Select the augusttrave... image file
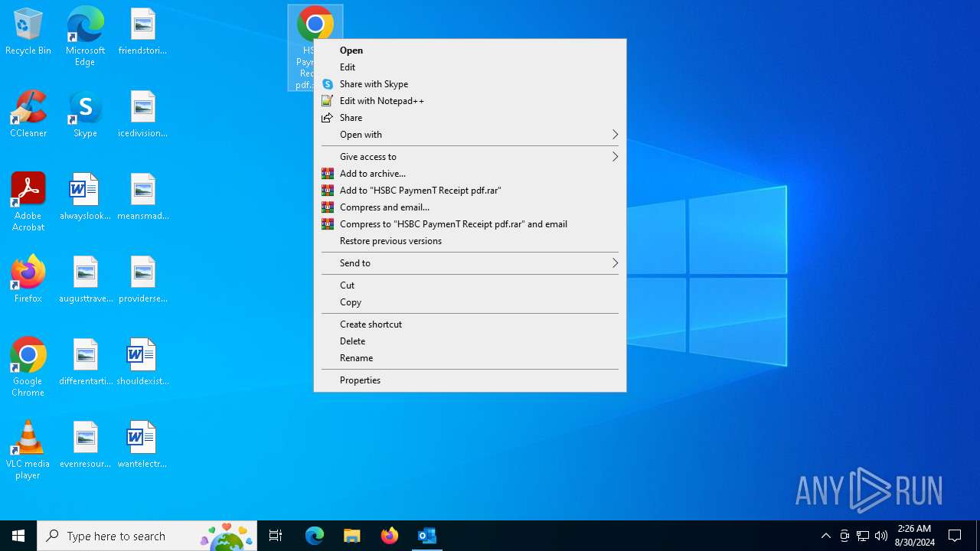This screenshot has height=551, width=980. click(x=85, y=280)
